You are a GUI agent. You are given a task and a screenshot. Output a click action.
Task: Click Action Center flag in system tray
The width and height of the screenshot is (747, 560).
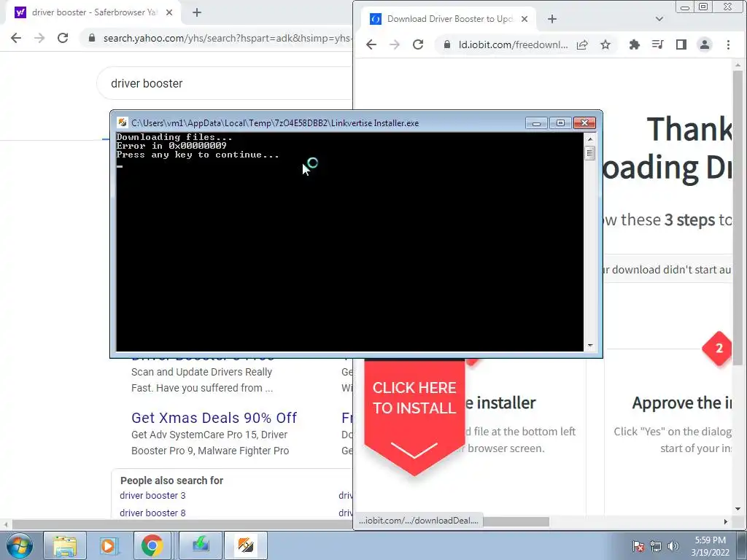point(638,546)
